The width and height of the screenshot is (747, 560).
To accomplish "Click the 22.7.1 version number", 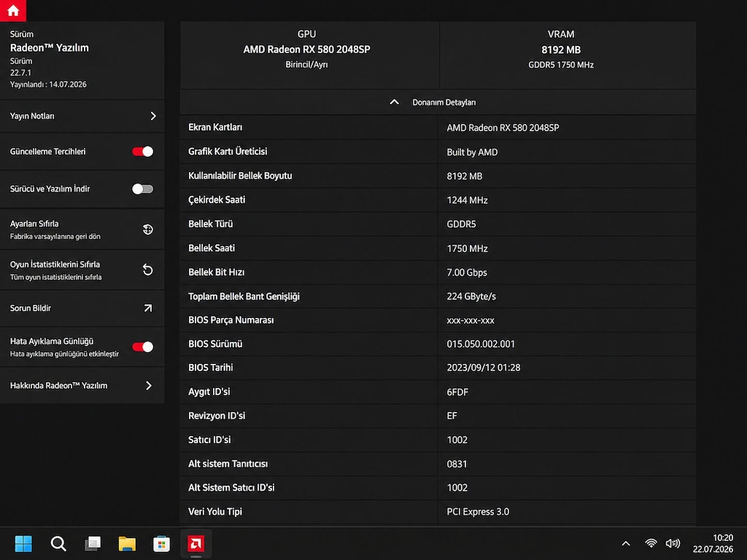I will [20, 73].
